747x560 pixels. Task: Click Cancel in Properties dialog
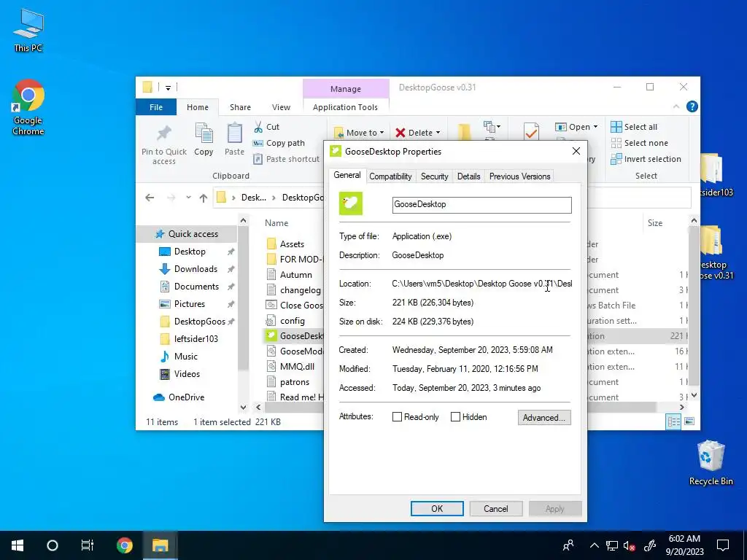(x=496, y=508)
